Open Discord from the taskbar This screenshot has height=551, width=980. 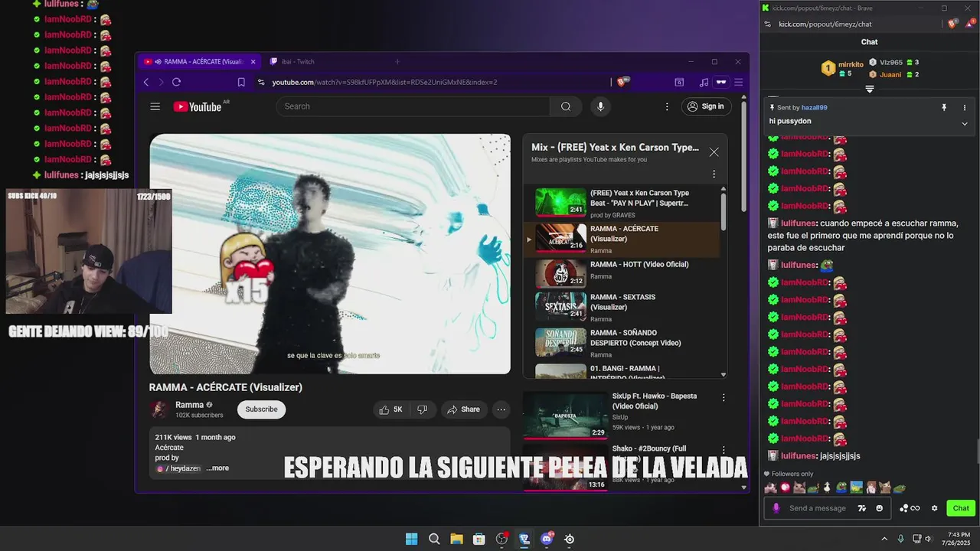(547, 539)
